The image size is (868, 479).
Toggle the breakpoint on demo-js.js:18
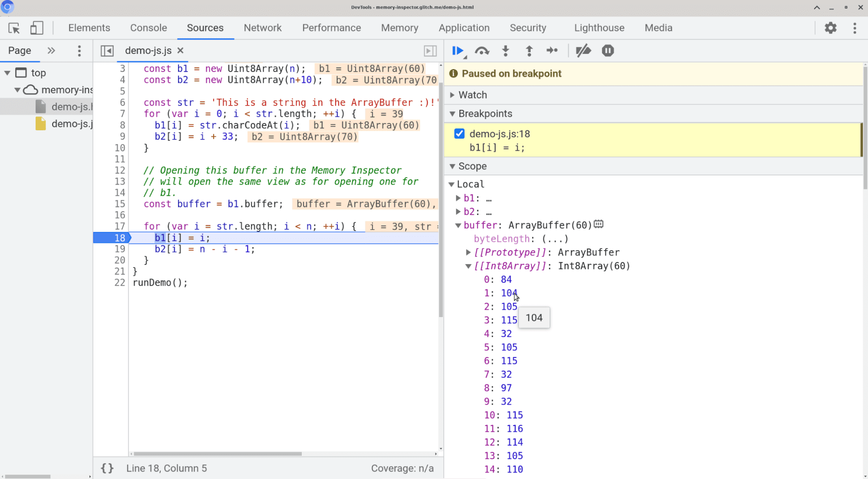459,133
